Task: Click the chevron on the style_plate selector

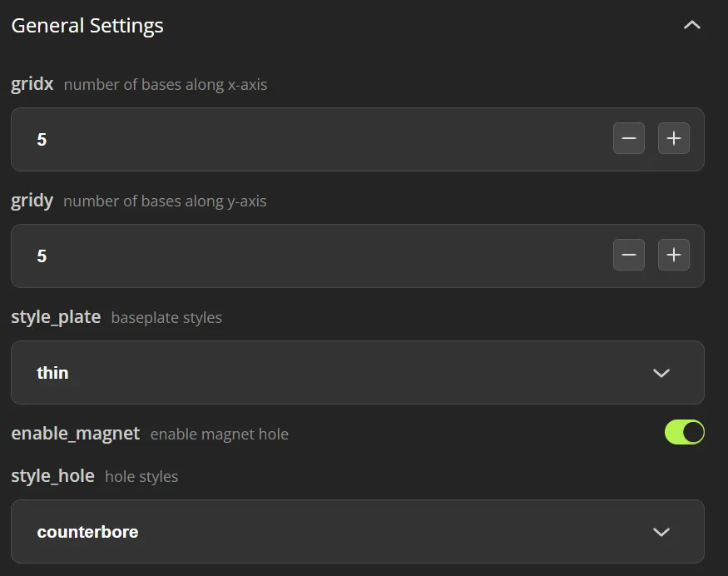Action: click(x=661, y=373)
